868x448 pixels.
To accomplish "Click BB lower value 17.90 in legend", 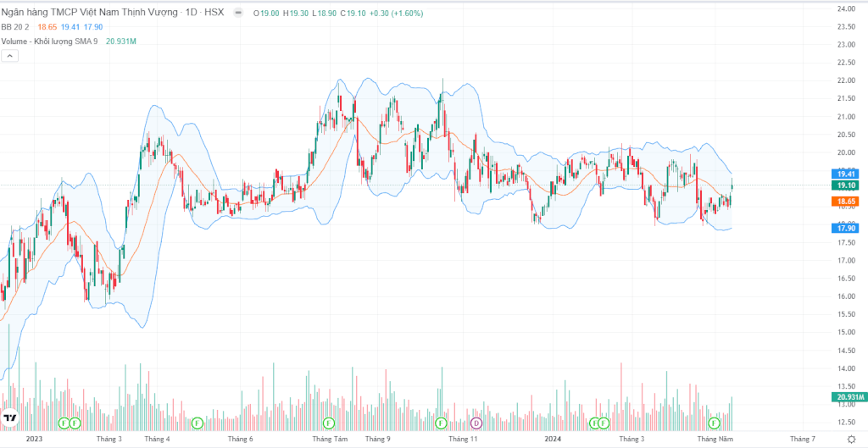I will (93, 26).
